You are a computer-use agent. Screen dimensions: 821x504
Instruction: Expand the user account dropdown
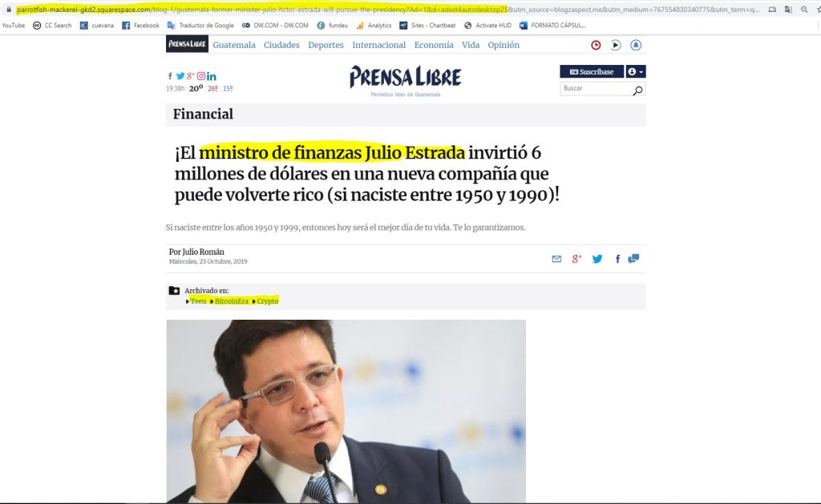point(636,71)
